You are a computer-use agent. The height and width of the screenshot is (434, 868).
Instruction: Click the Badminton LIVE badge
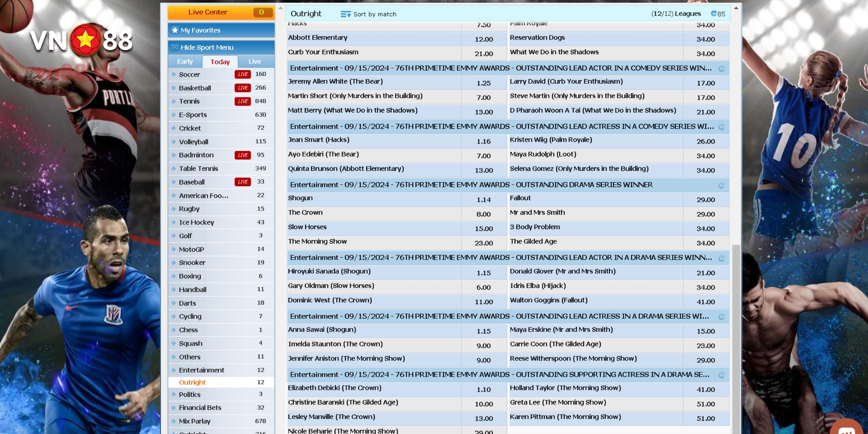(x=243, y=155)
